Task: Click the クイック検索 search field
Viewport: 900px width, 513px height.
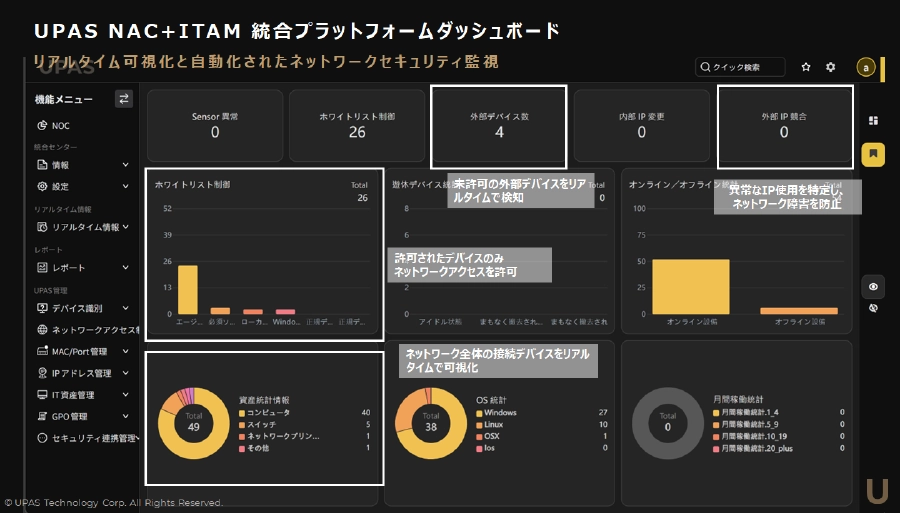Action: coord(741,67)
